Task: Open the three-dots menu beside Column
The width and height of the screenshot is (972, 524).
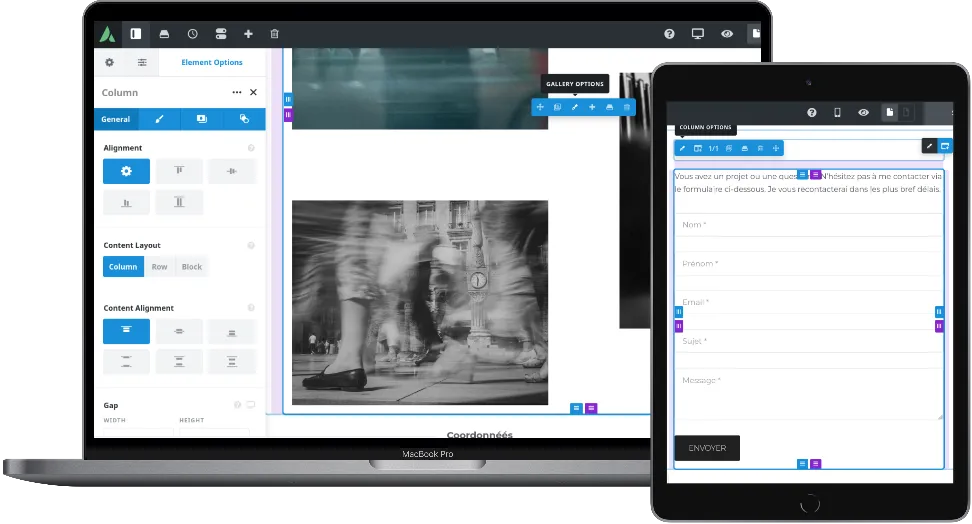Action: pos(237,92)
